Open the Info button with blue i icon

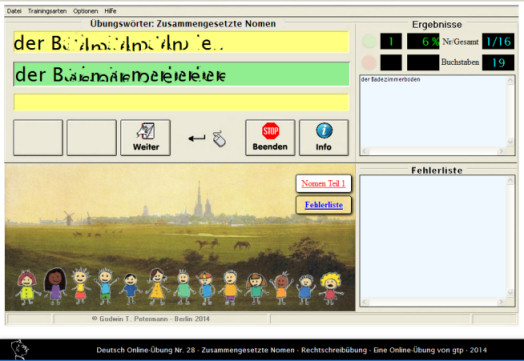(324, 138)
